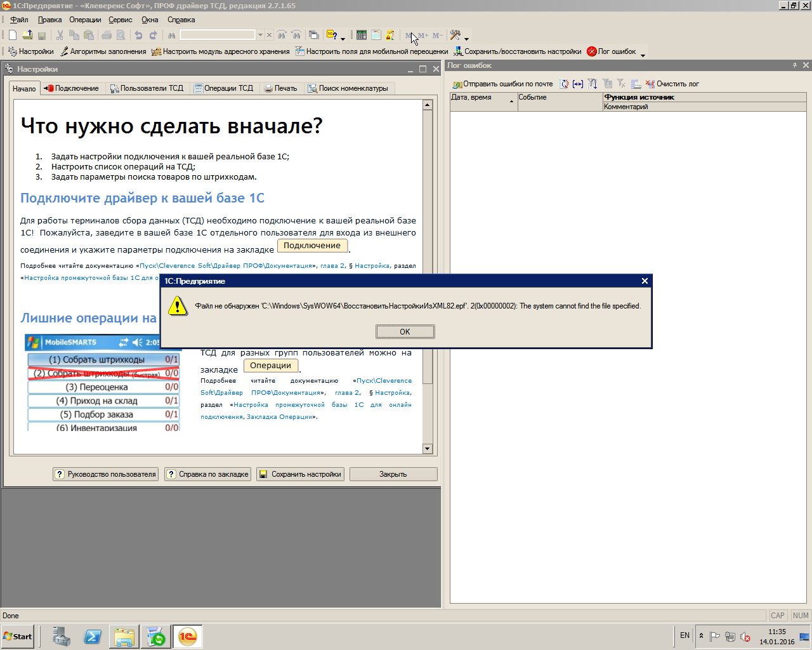812x650 pixels.
Task: Click the Настройки command bar button
Action: point(31,51)
